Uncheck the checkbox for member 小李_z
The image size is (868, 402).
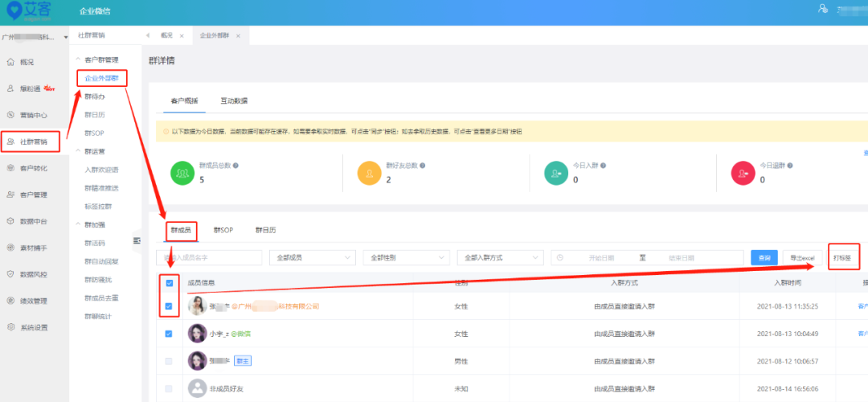click(169, 334)
